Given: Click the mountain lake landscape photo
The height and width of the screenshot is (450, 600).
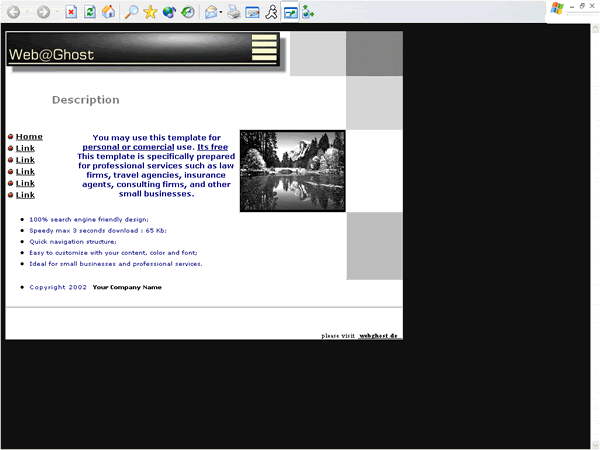Looking at the screenshot, I should click(292, 170).
